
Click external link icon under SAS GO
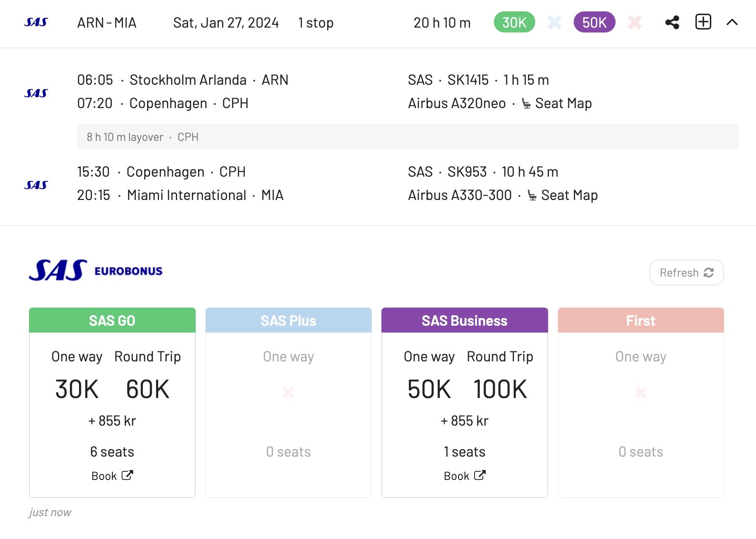(127, 475)
